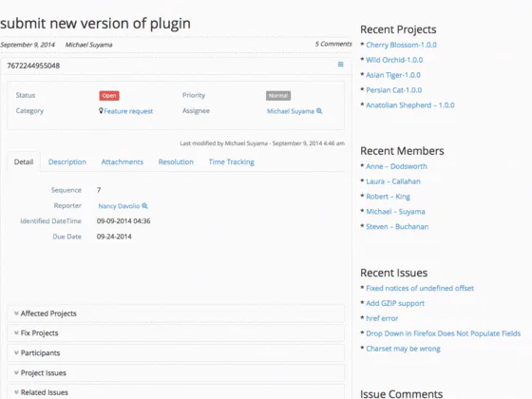Open issue Add GZIP support
The width and height of the screenshot is (532, 399).
point(395,303)
